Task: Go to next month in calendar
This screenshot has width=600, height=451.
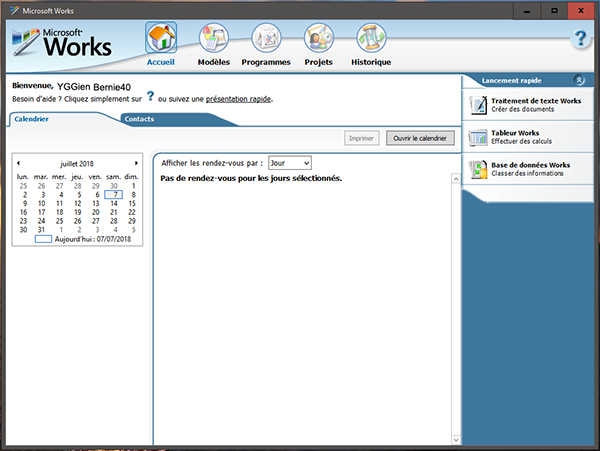Action: pos(136,163)
